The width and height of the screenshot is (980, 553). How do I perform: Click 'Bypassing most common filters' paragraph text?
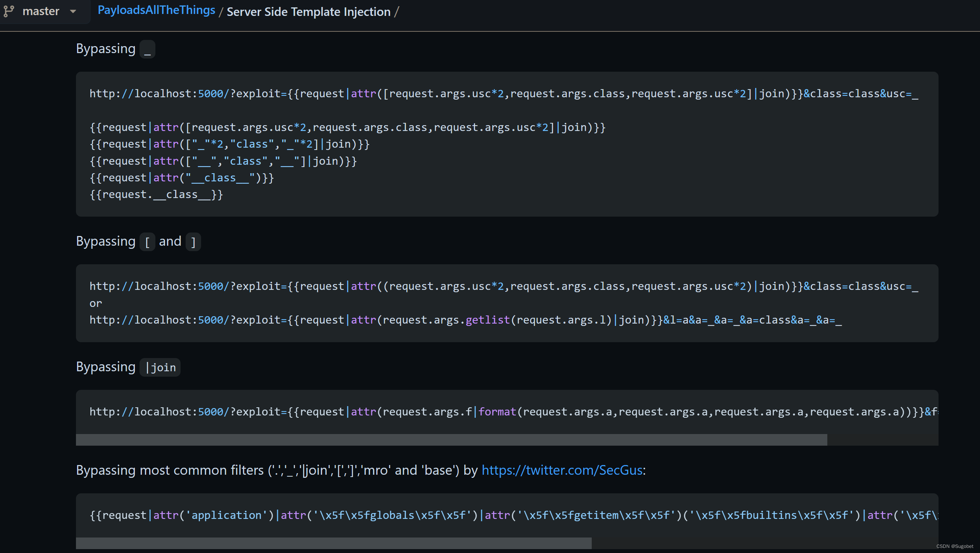361,470
